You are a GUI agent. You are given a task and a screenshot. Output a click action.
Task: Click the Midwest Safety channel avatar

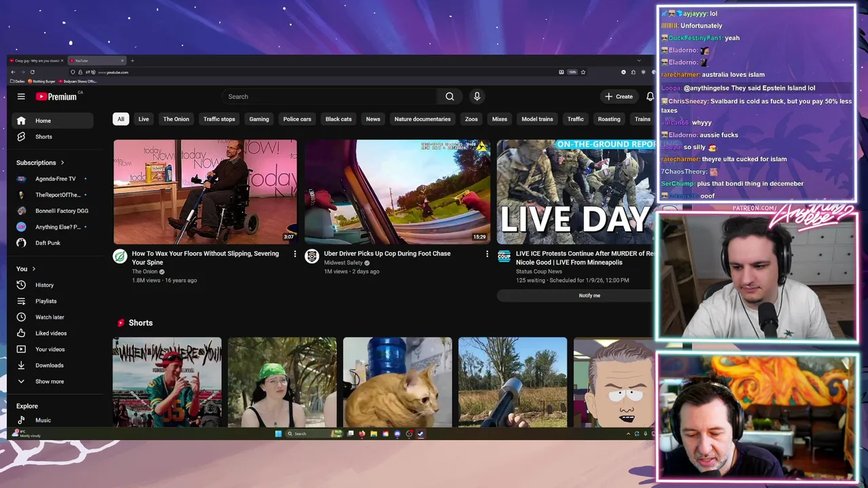click(x=312, y=256)
